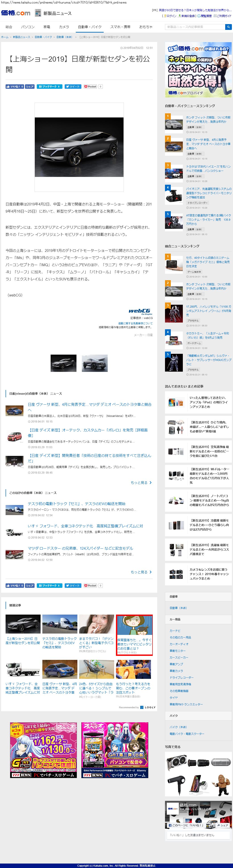The image size is (233, 868).
Task: Click the search magnifier button
Action: pyautogui.click(x=228, y=27)
